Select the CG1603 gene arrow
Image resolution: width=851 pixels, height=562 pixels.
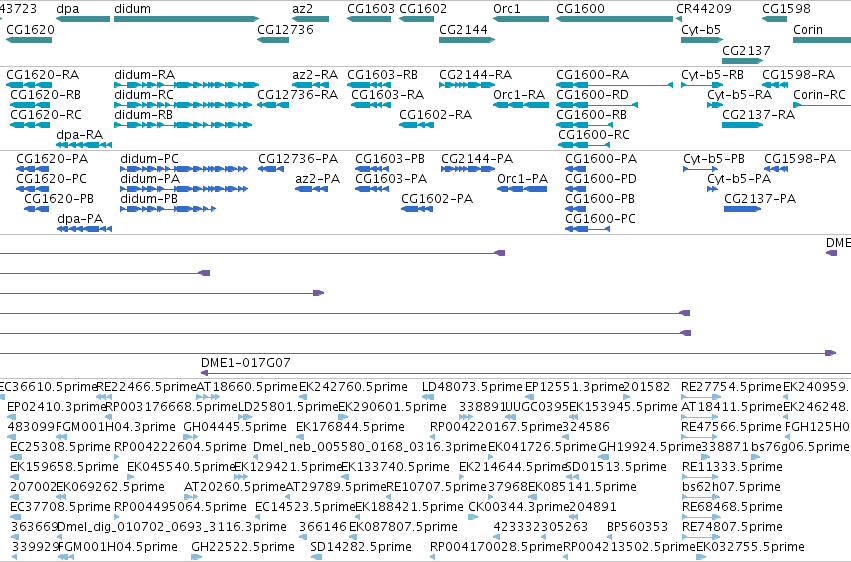tap(369, 19)
